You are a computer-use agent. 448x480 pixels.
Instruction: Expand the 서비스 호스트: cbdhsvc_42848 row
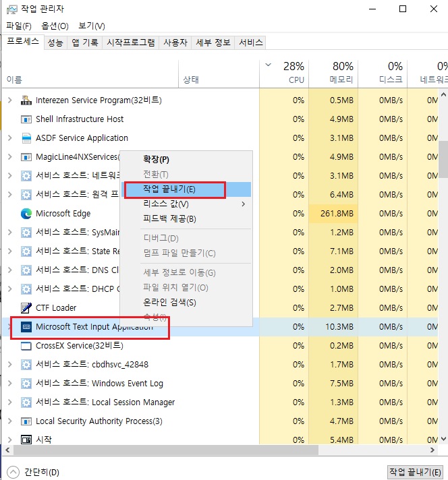coord(10,364)
